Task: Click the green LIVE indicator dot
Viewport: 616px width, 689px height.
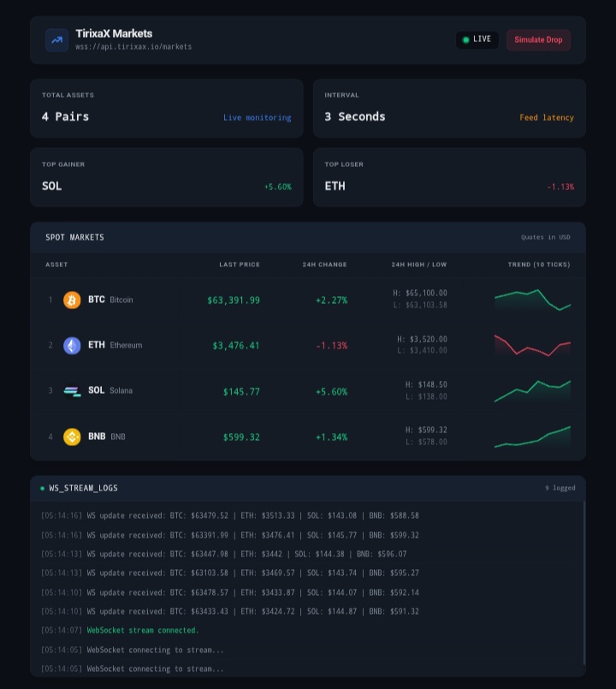Action: click(x=465, y=39)
